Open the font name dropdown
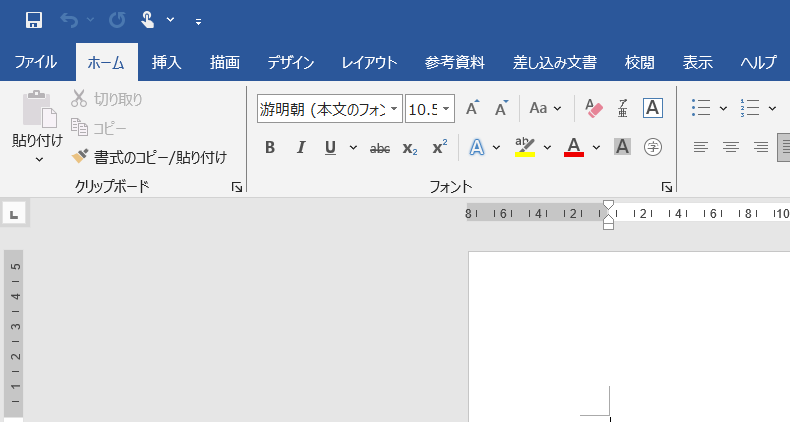Screen dimensions: 790x422 click(x=394, y=108)
